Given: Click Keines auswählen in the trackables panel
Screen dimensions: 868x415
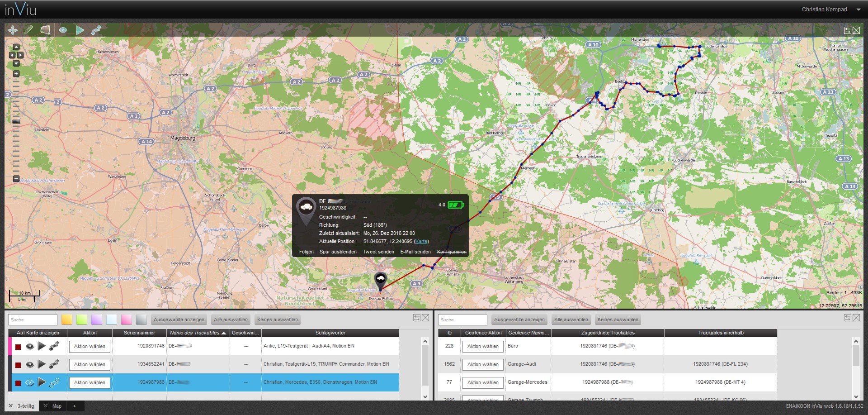Looking at the screenshot, I should 278,320.
